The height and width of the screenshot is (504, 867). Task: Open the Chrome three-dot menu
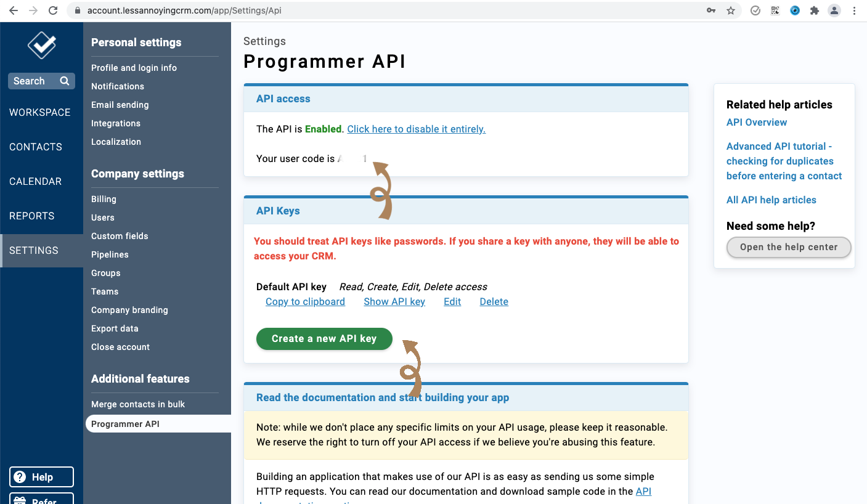[x=854, y=10]
